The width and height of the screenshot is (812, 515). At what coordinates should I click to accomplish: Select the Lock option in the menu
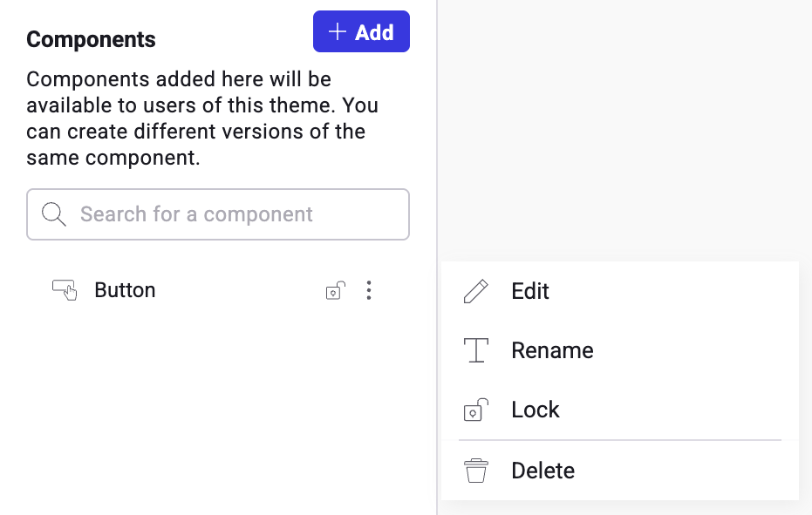tap(536, 410)
